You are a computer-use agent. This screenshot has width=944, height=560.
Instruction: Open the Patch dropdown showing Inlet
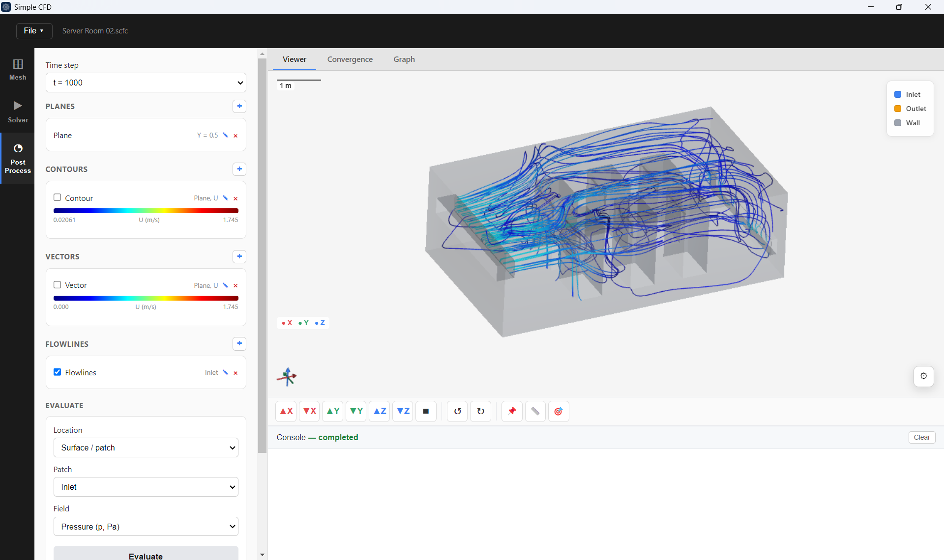146,487
